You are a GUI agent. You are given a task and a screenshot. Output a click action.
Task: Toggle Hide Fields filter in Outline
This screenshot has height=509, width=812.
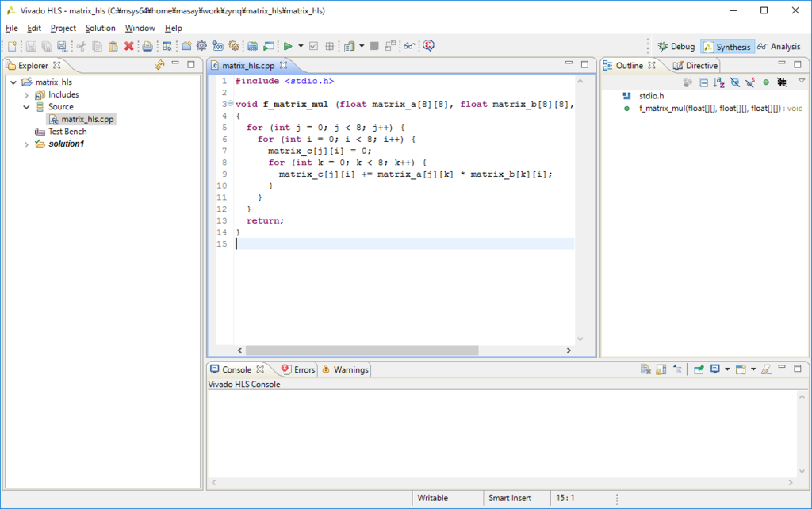coord(734,82)
